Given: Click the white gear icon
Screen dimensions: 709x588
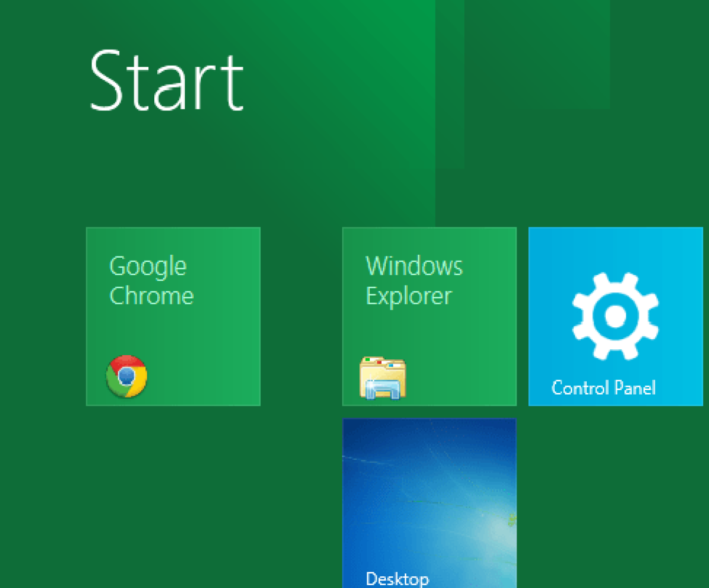Looking at the screenshot, I should coord(615,316).
